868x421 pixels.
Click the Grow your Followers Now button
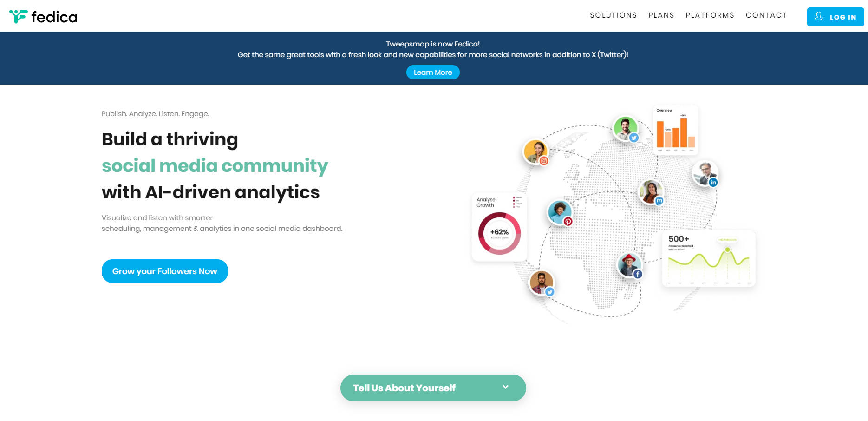coord(164,271)
